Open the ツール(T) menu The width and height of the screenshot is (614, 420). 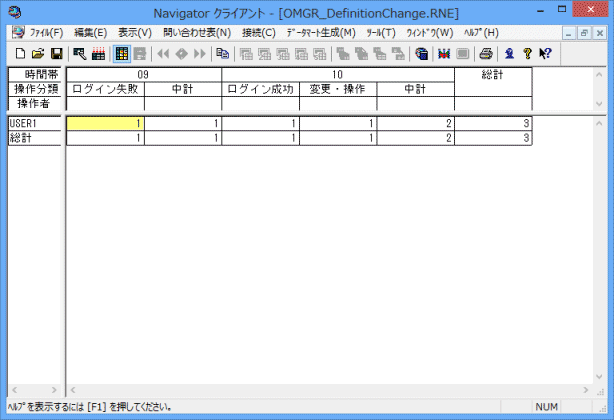pyautogui.click(x=381, y=33)
